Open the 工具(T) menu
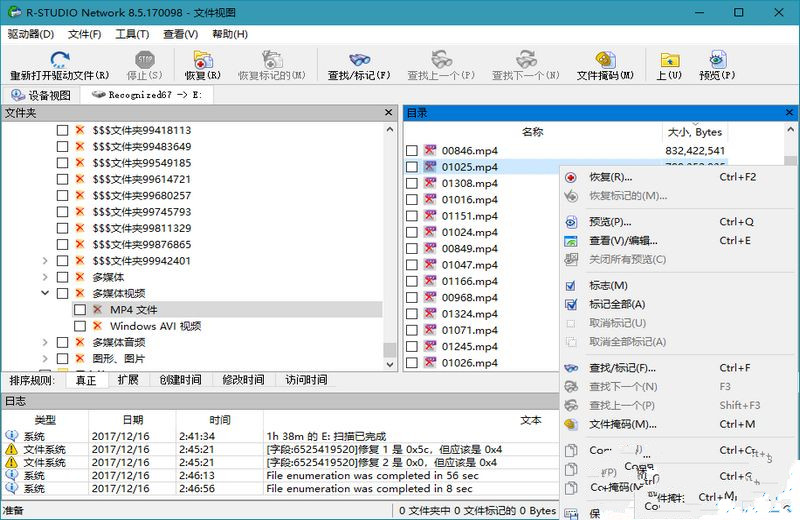Screen dimensions: 800x520 [132, 34]
